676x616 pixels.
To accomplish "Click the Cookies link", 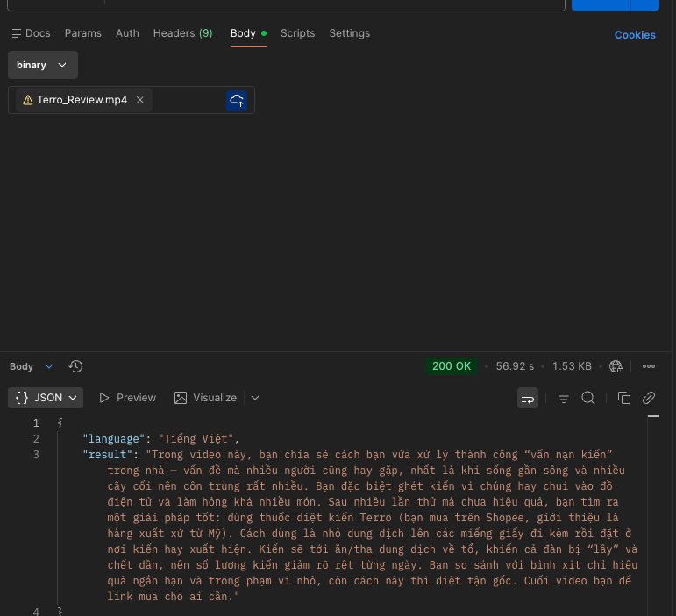I will coord(635,35).
